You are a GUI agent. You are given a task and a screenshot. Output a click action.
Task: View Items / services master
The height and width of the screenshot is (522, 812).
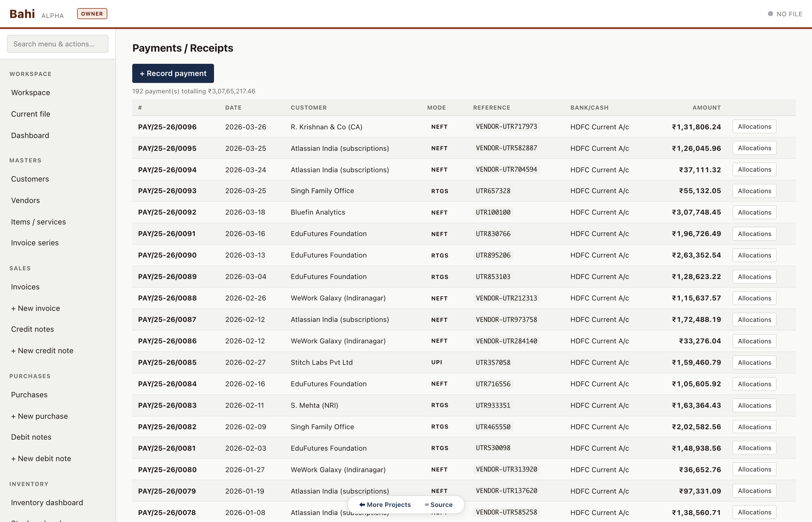38,222
